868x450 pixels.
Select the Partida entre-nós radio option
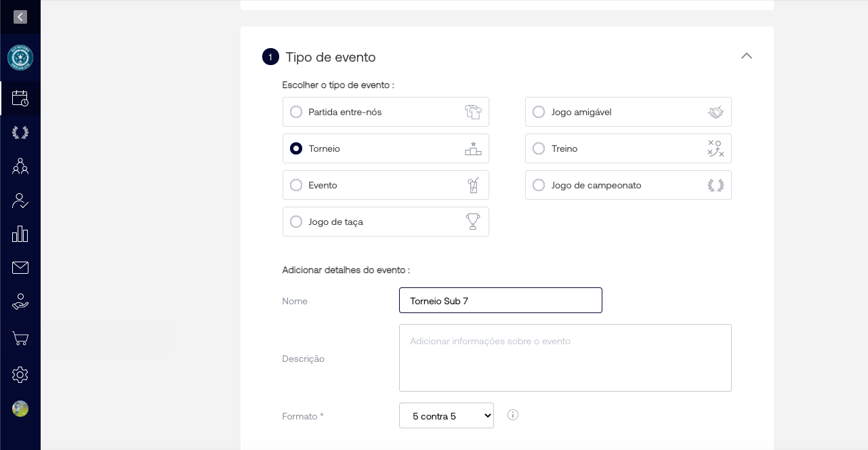coord(296,112)
